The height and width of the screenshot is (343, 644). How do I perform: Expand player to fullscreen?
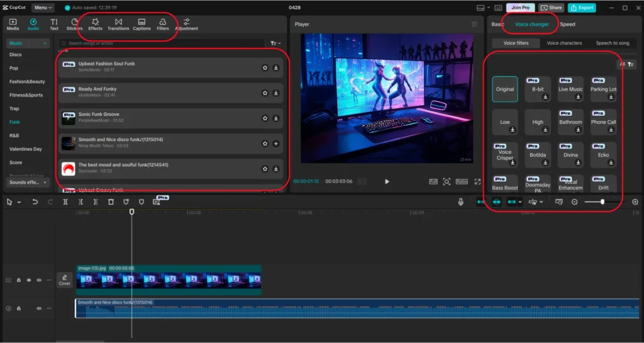[x=477, y=181]
